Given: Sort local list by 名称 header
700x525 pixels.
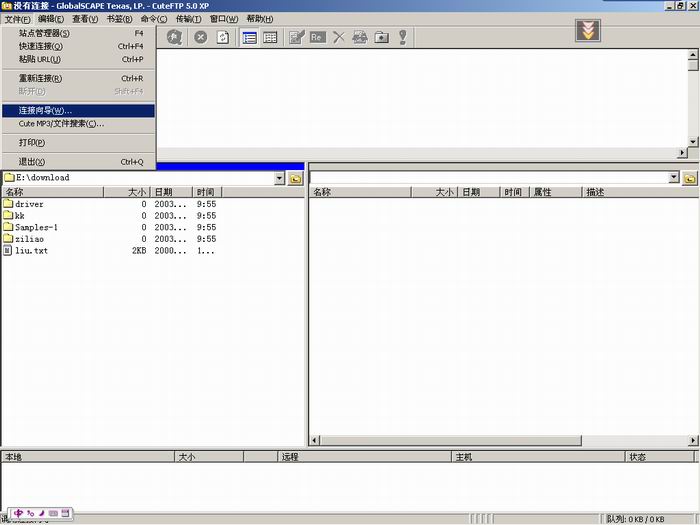Looking at the screenshot, I should click(x=53, y=192).
